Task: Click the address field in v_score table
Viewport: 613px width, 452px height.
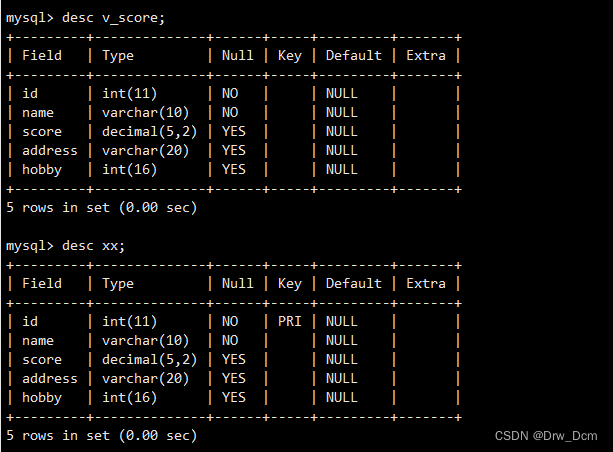Action: (x=50, y=151)
